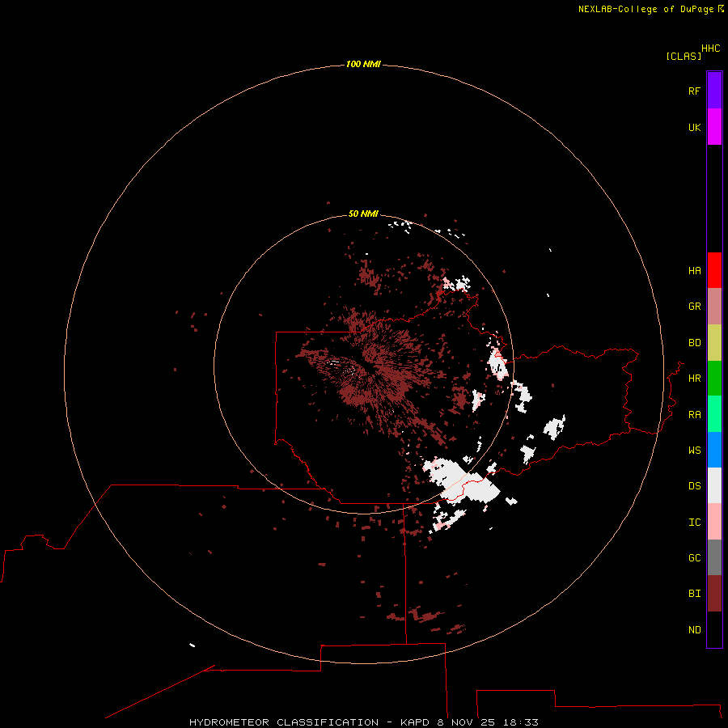
Task: Click the HHC product code text
Action: click(x=710, y=49)
